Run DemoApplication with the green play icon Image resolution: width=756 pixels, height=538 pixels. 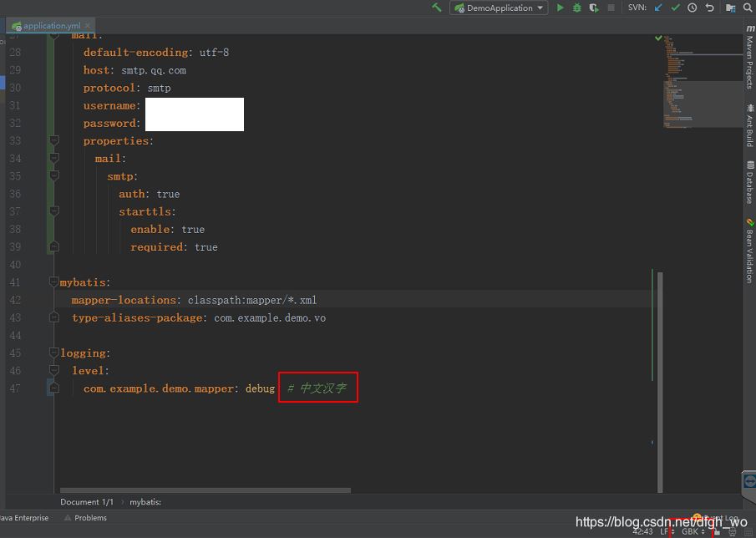pos(561,8)
